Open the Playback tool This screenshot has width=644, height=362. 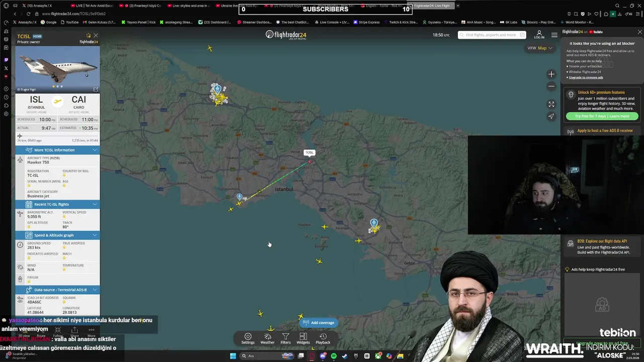pos(323,338)
